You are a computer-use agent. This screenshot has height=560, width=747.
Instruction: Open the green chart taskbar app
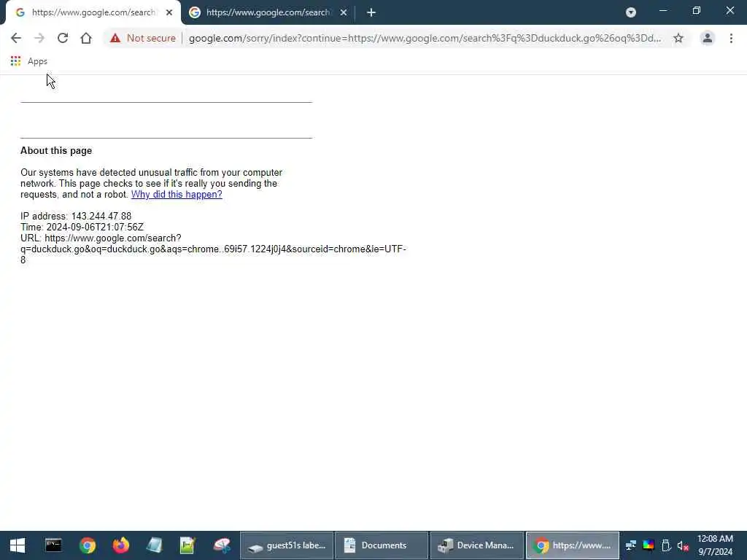click(x=187, y=545)
